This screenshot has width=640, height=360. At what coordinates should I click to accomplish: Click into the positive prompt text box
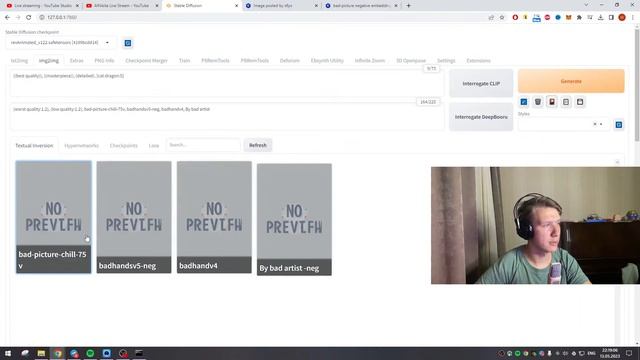point(227,83)
